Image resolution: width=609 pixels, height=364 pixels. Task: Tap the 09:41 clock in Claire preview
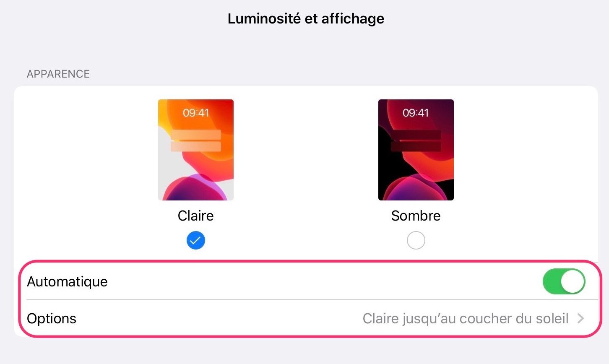[x=195, y=112]
